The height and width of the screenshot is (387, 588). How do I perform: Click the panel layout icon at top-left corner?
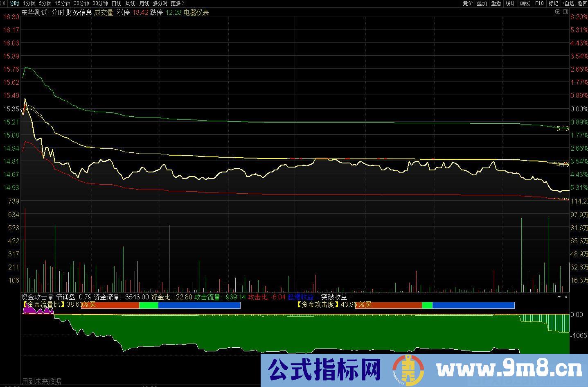[x=3, y=3]
